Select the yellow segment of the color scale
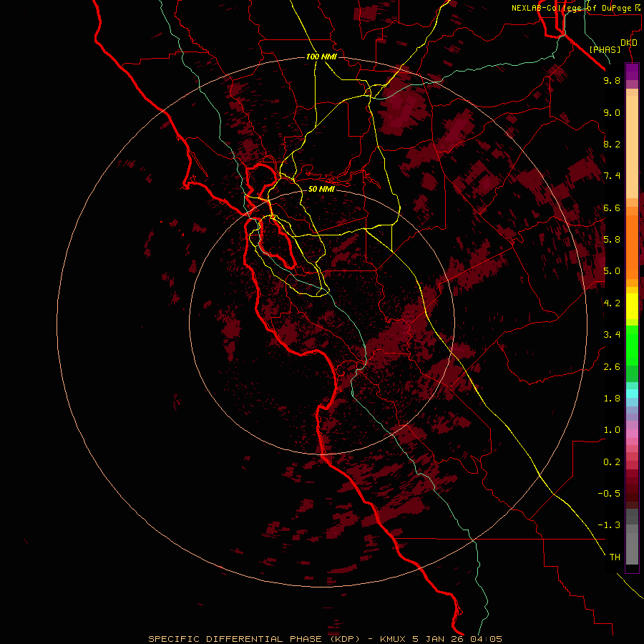The height and width of the screenshot is (644, 644). [632, 306]
